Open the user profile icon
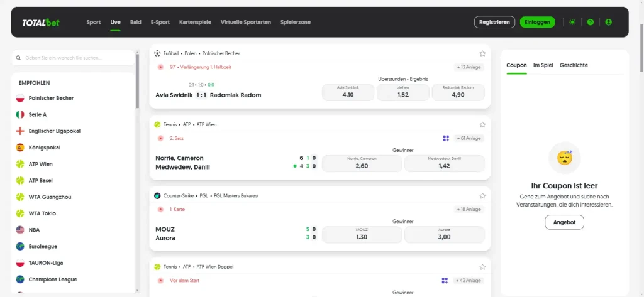The width and height of the screenshot is (644, 297). pos(608,22)
